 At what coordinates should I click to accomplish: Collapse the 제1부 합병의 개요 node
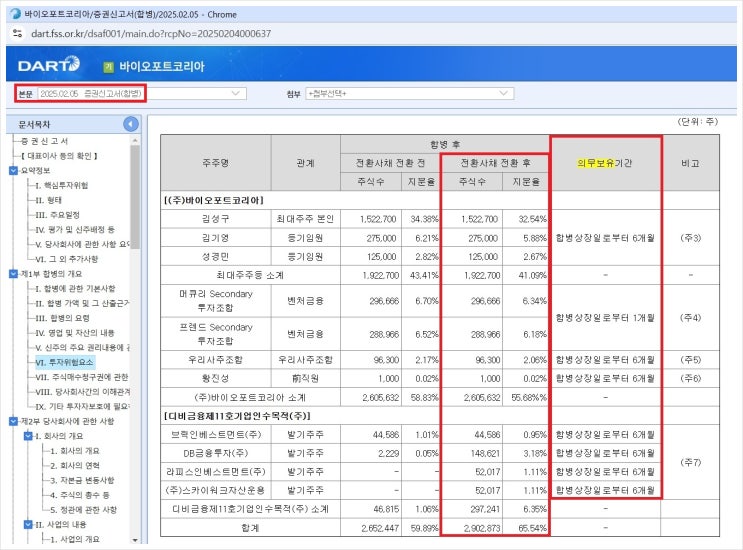click(13, 273)
